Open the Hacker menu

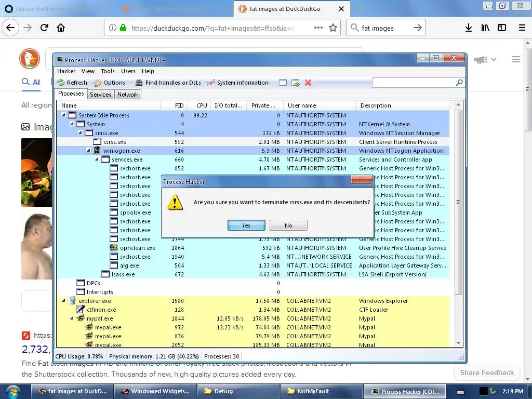[66, 71]
